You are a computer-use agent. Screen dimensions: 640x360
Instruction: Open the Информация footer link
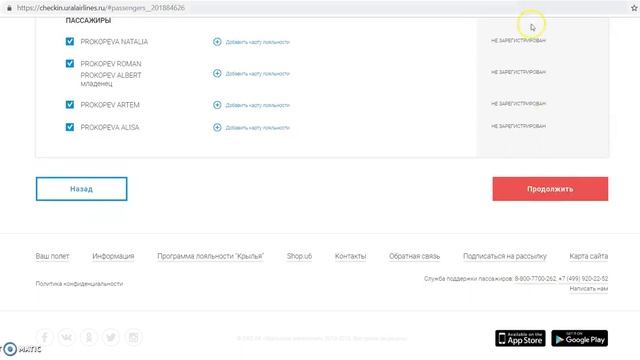point(113,256)
